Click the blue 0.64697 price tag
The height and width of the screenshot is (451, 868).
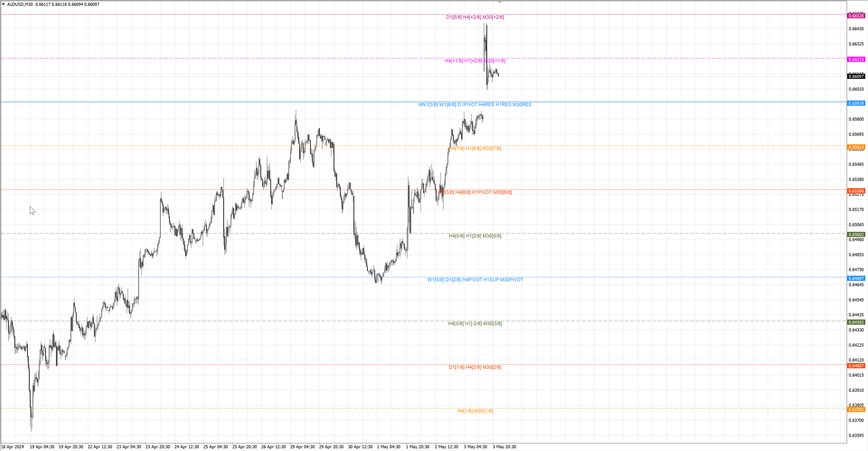coord(856,279)
